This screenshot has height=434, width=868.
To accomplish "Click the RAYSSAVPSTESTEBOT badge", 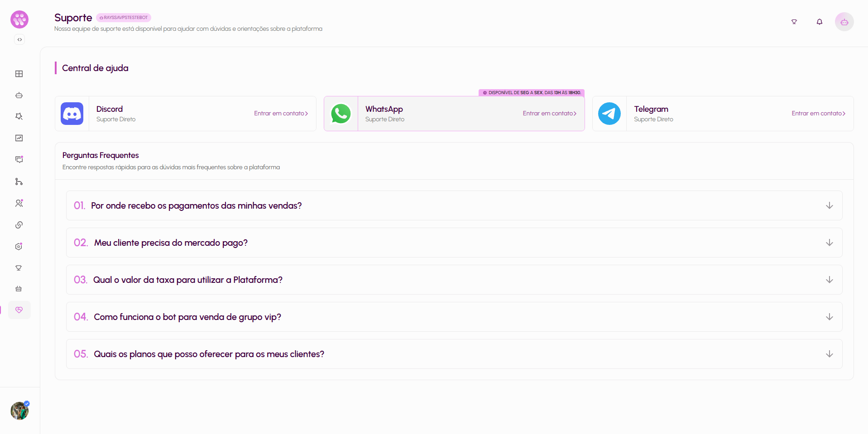I will coord(124,18).
